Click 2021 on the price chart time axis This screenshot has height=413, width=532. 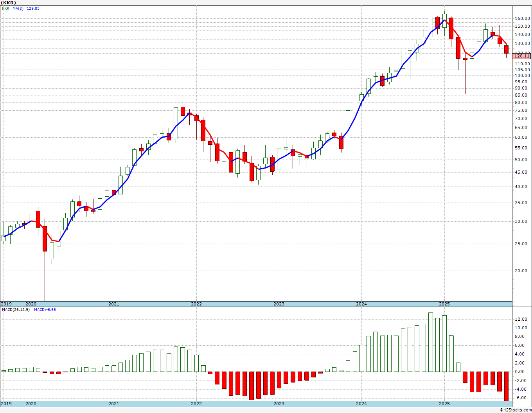click(114, 304)
